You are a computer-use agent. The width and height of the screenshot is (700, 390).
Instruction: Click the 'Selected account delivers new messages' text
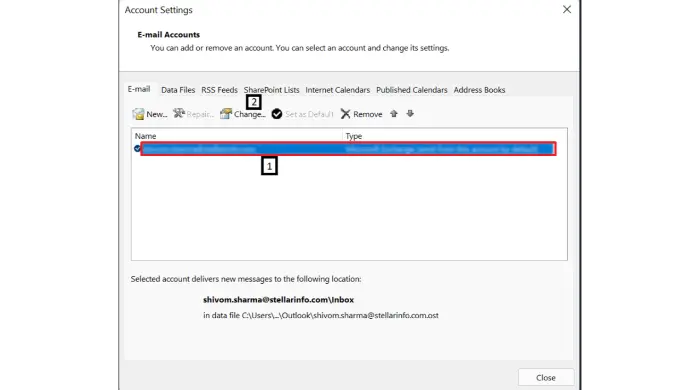point(246,279)
